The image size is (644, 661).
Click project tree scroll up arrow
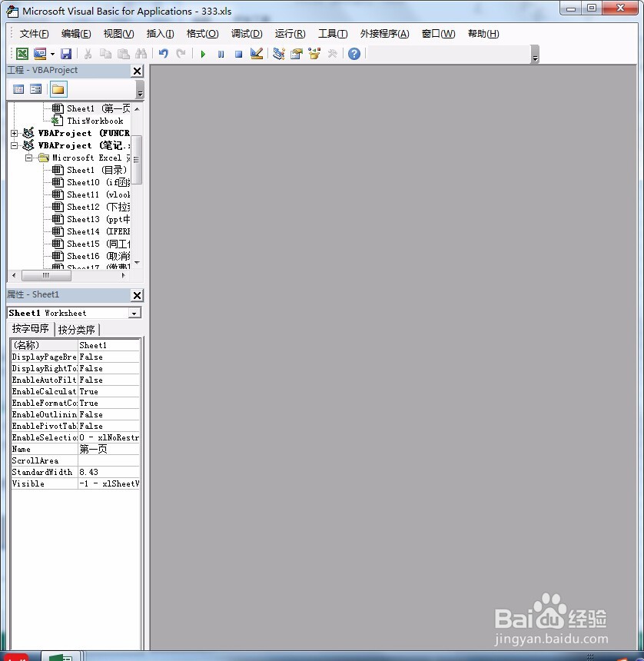[137, 109]
